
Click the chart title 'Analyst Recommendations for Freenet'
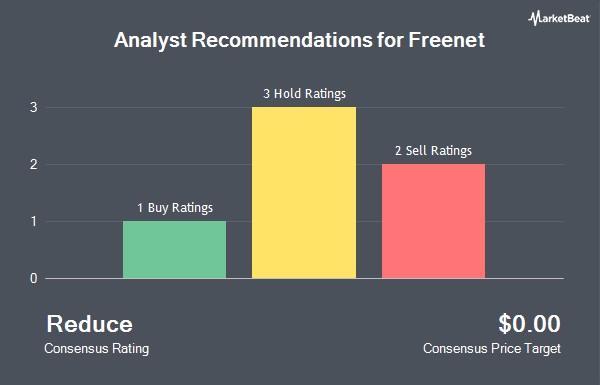300,40
